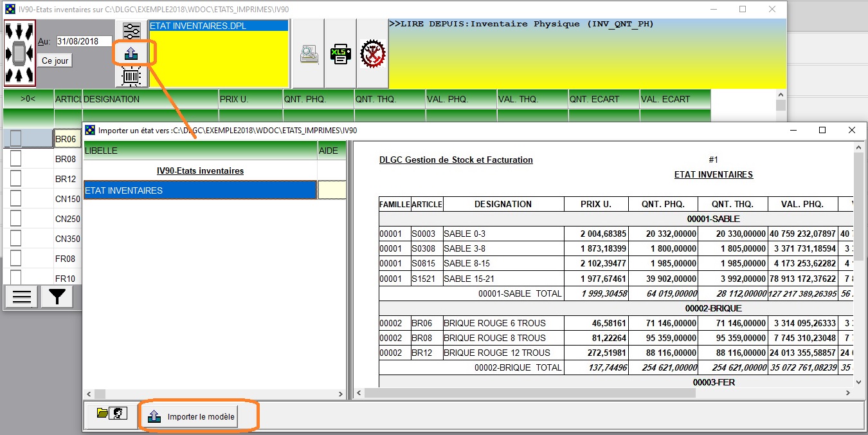Image resolution: width=868 pixels, height=435 pixels.
Task: Click the PRIX U. header in the IV90 grid
Action: click(250, 99)
